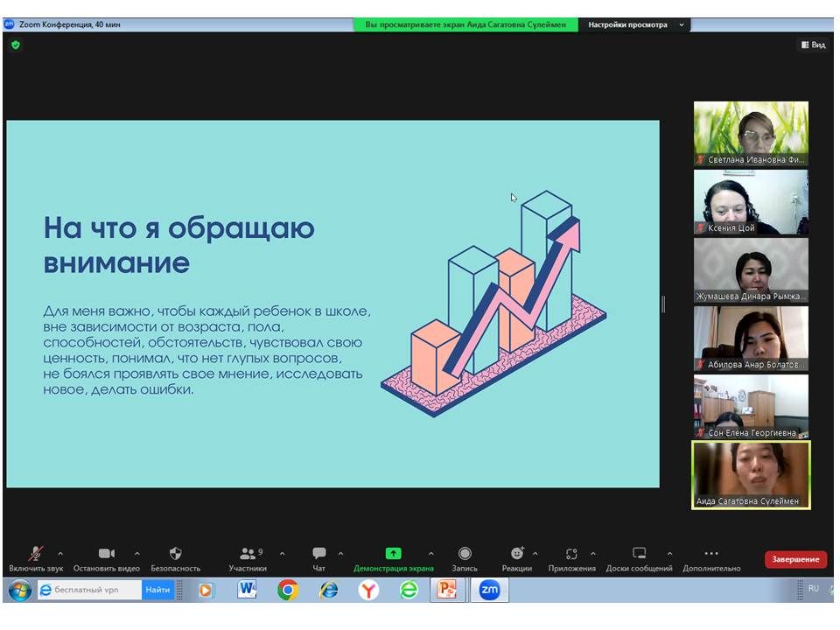Stop camera using Остановить видео
The image size is (840, 630).
pos(106,554)
